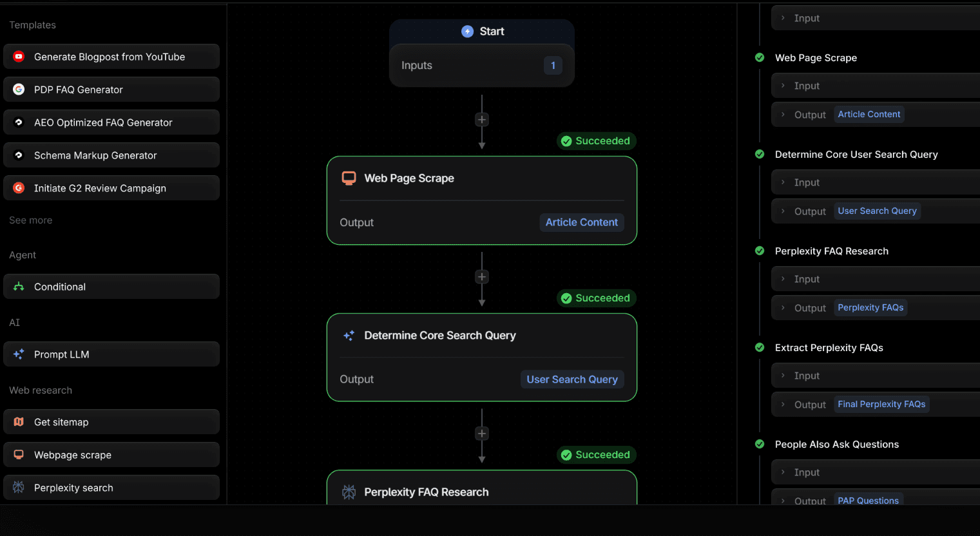980x536 pixels.
Task: Expand Input under Perplexity FAQ Research
Action: (876, 279)
